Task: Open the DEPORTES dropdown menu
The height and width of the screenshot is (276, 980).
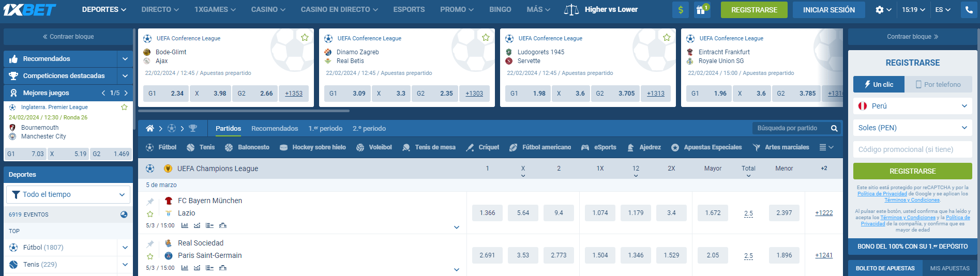Action: tap(104, 9)
